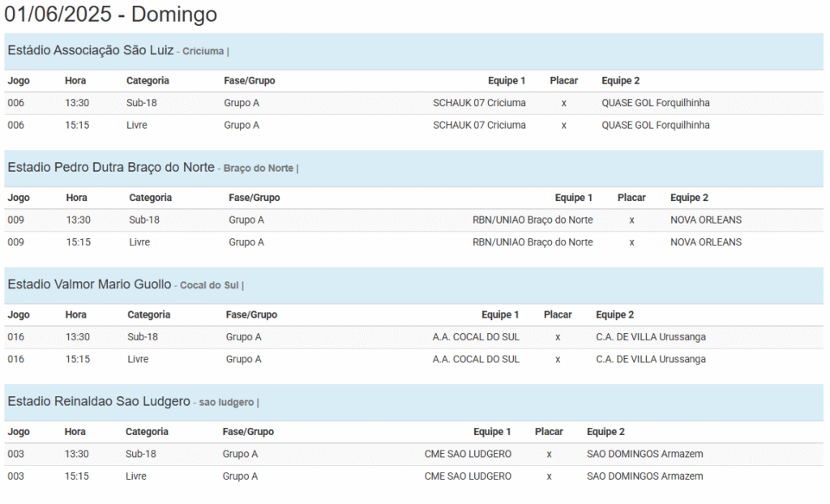Select game number 016 in Sub-18 row
This screenshot has height=504, width=830.
pyautogui.click(x=16, y=337)
